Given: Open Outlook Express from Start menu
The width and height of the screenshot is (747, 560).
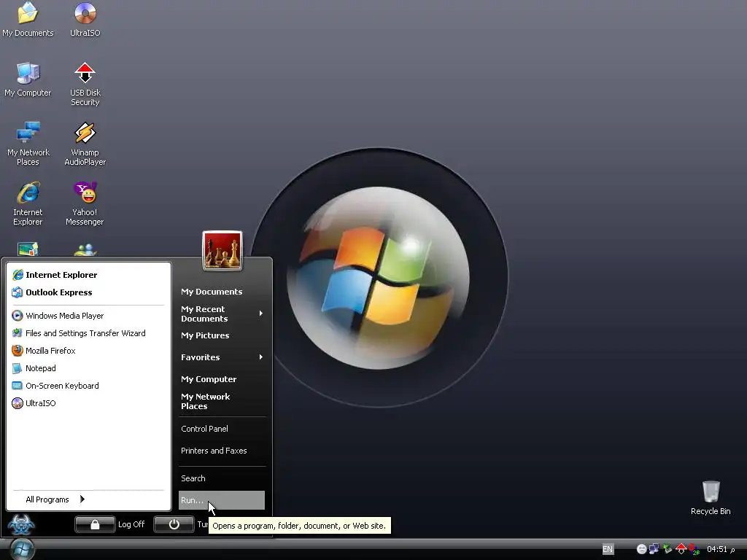Looking at the screenshot, I should coord(53,292).
